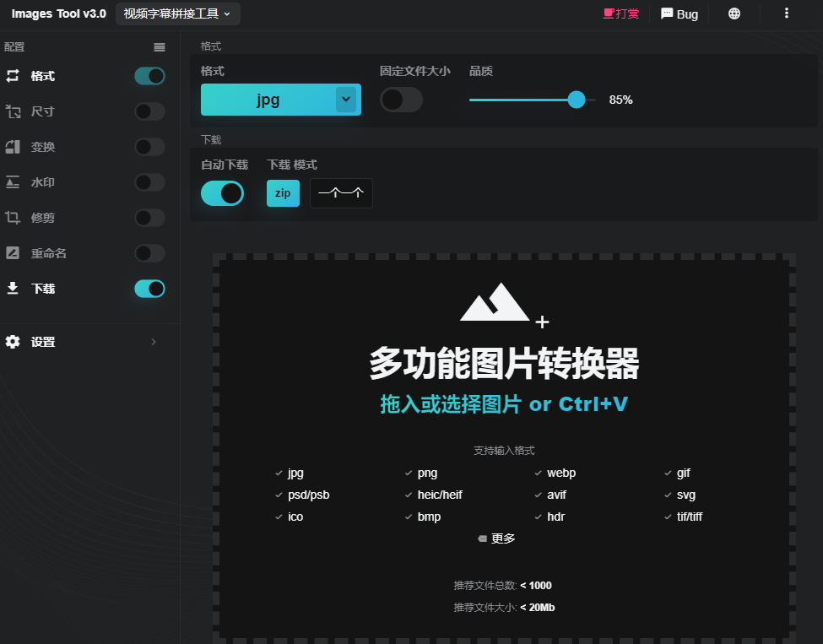
Task: Enable the 固定文件大小 switch
Action: tap(401, 100)
